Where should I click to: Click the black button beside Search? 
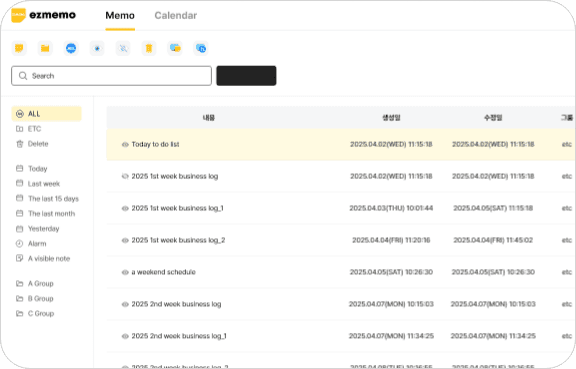[246, 76]
